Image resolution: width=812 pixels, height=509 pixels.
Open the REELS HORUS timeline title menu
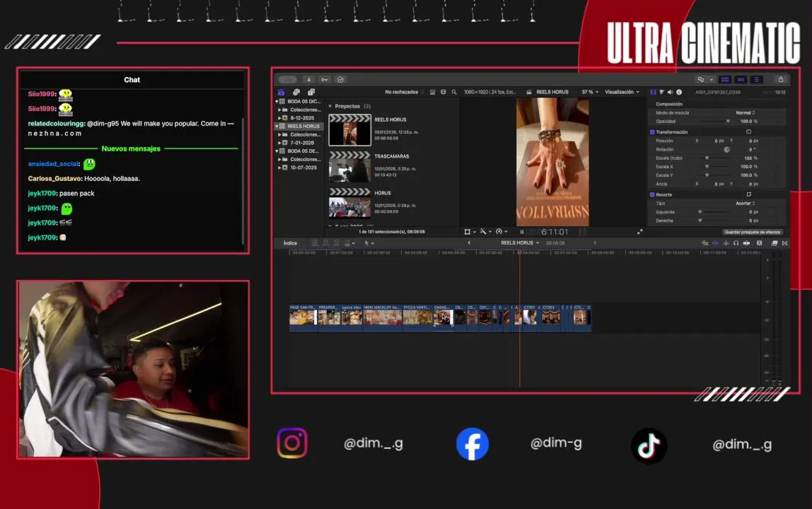click(519, 243)
